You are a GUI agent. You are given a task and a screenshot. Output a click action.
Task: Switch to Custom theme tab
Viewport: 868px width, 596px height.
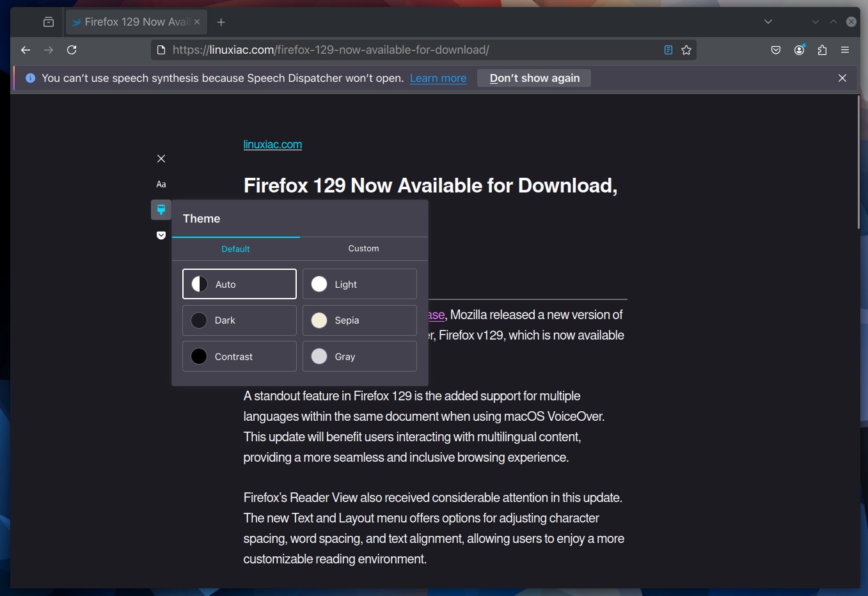pyautogui.click(x=363, y=249)
